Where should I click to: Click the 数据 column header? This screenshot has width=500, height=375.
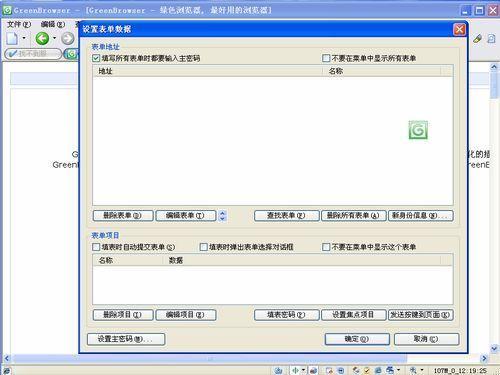302,260
